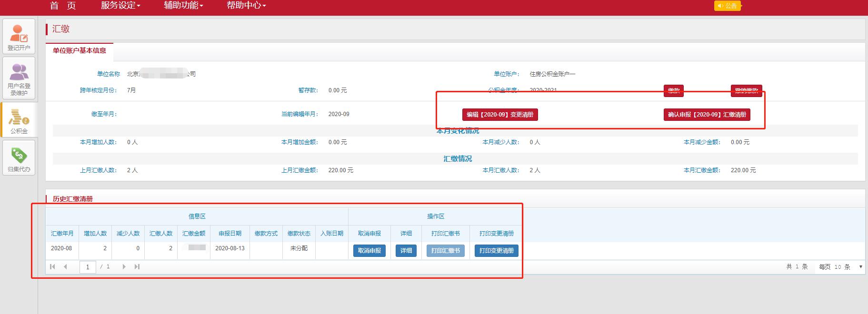The height and width of the screenshot is (314, 868).
Task: Click the page number input field
Action: click(88, 267)
